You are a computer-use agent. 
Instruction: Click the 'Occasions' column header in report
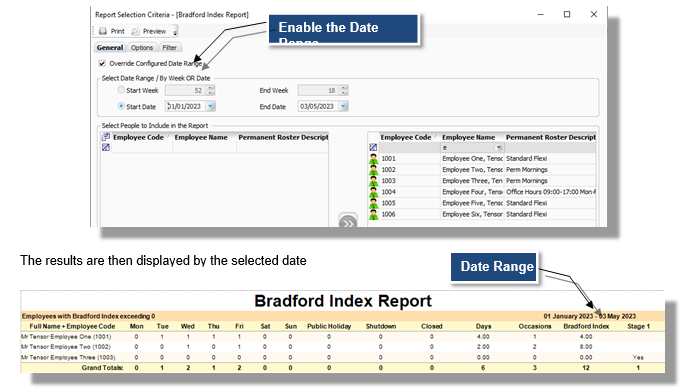[535, 326]
